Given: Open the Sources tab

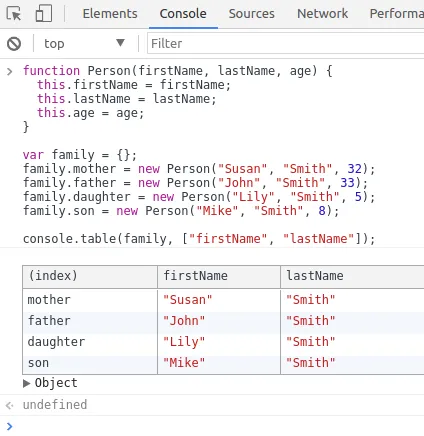Looking at the screenshot, I should (251, 14).
